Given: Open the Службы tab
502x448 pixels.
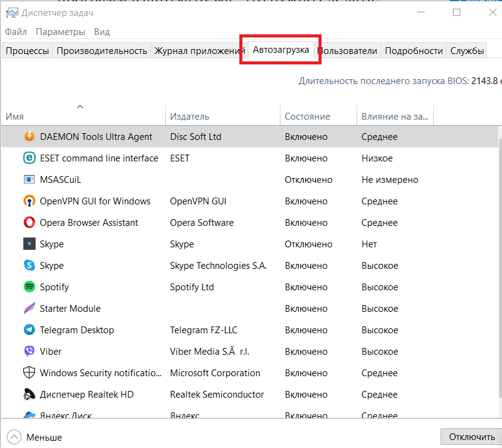Looking at the screenshot, I should pos(467,51).
